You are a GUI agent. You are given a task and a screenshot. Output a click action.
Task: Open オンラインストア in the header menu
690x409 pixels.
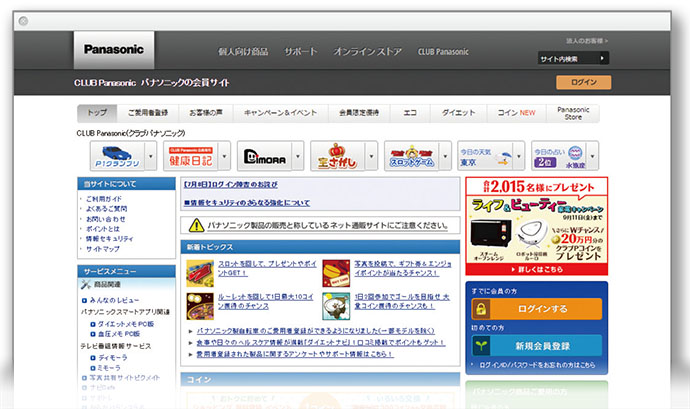368,52
